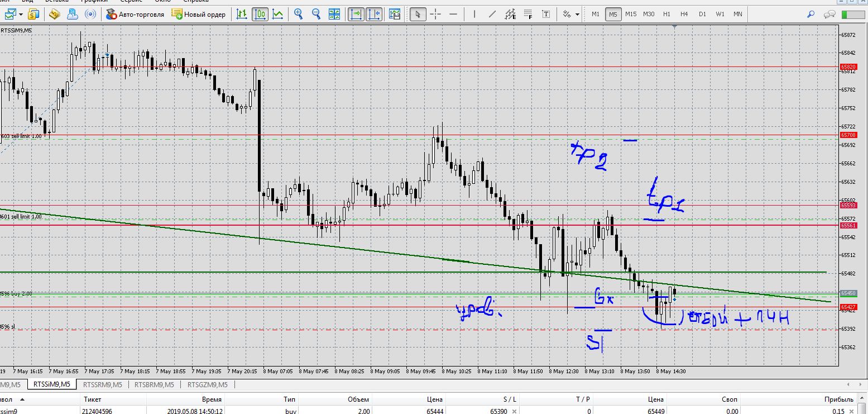Switch to M1 timeframe

[x=596, y=14]
